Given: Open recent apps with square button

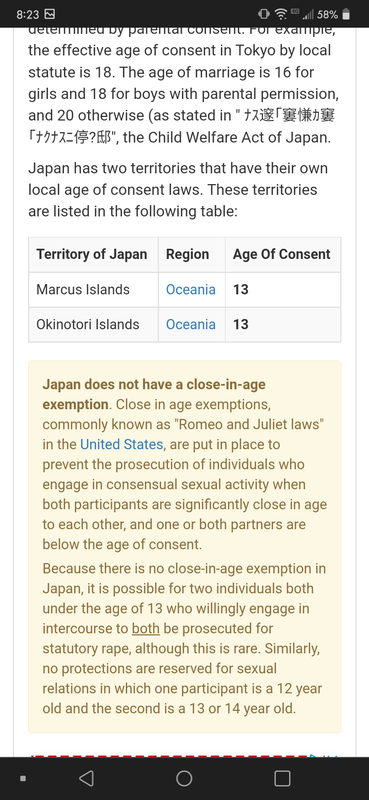Looking at the screenshot, I should pyautogui.click(x=282, y=778).
